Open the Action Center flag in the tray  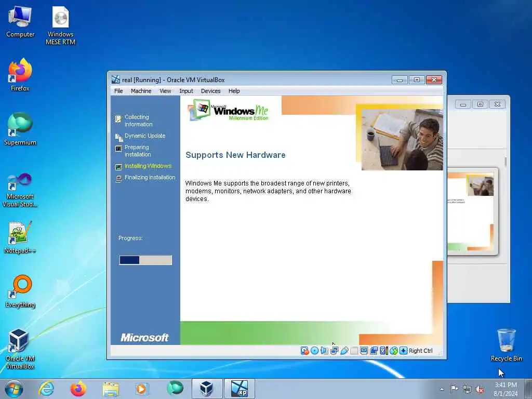454,389
